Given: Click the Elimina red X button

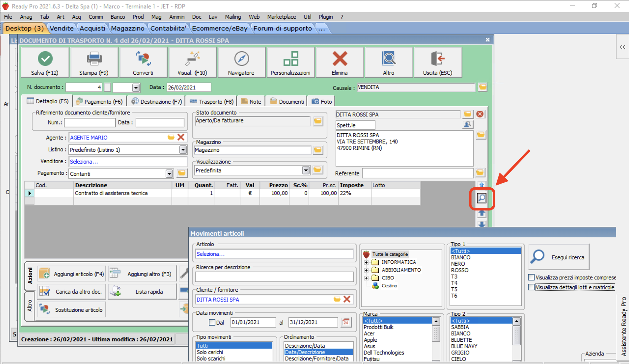Looking at the screenshot, I should point(340,62).
